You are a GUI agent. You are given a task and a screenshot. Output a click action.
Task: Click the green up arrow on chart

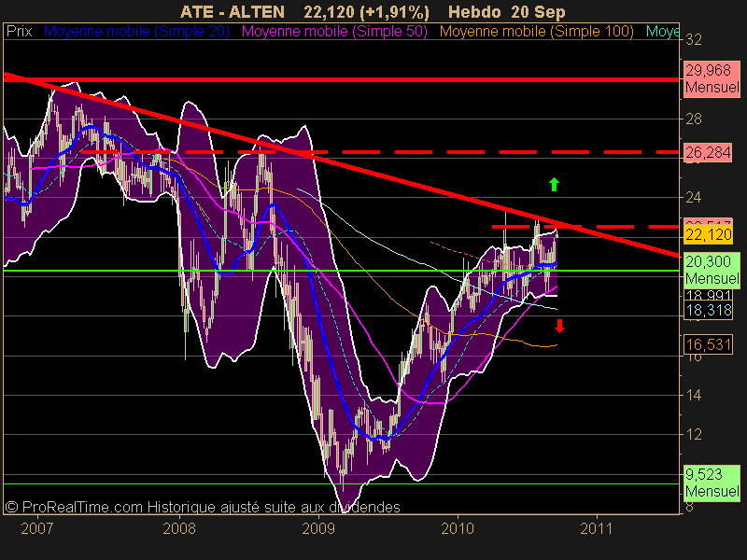click(554, 184)
